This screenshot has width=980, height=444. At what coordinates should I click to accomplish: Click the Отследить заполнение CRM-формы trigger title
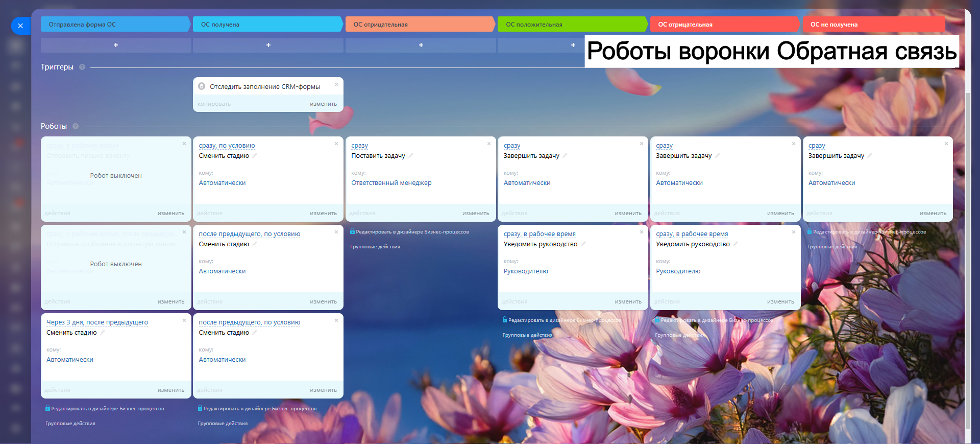265,87
